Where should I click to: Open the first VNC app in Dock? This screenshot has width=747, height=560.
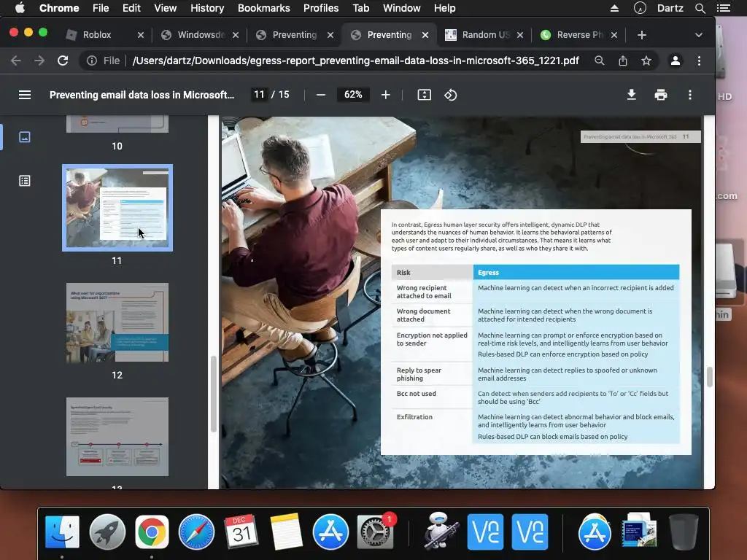[485, 532]
